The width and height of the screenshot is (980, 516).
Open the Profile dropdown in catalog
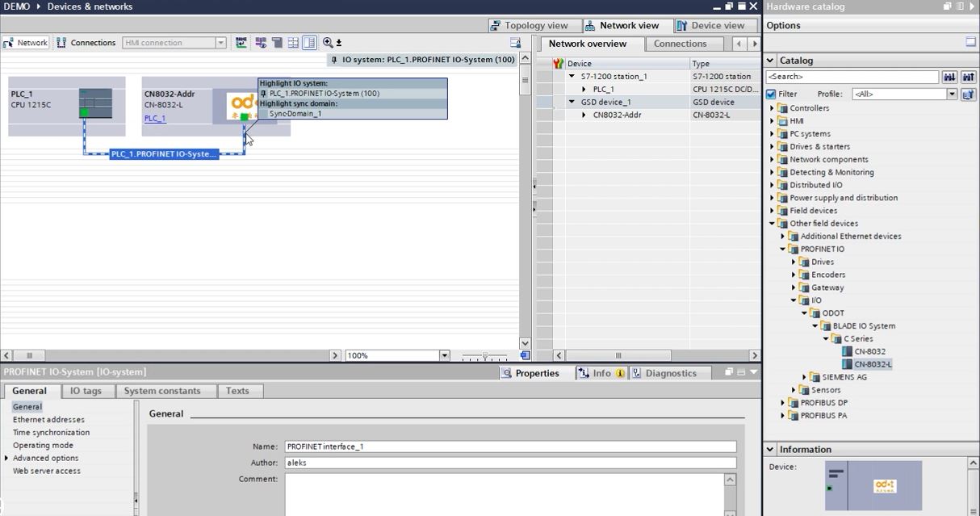(952, 94)
